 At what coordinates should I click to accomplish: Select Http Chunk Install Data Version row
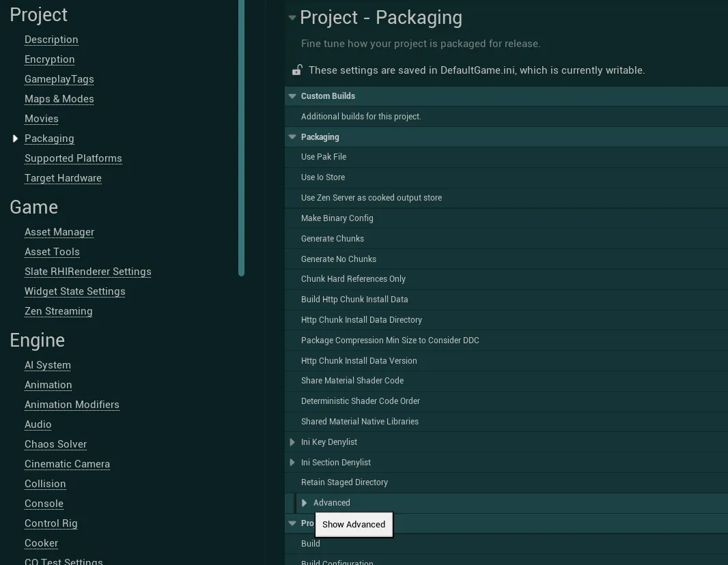(506, 361)
